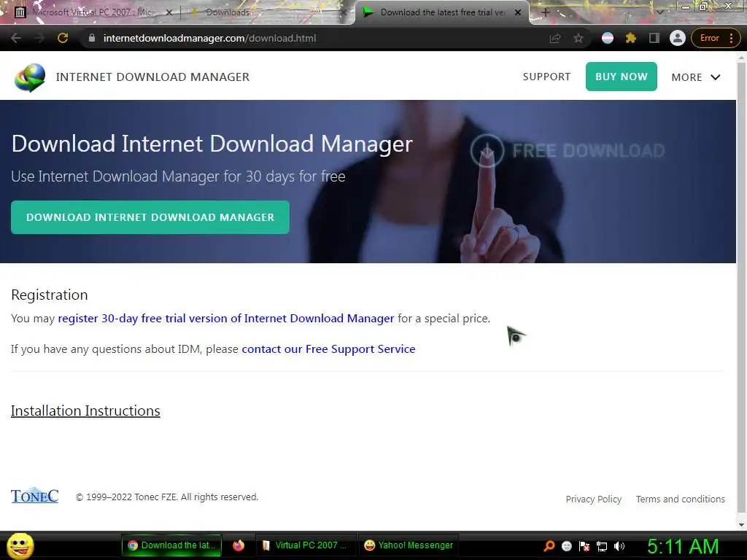Click the address bar URL
747x560 pixels.
[209, 38]
